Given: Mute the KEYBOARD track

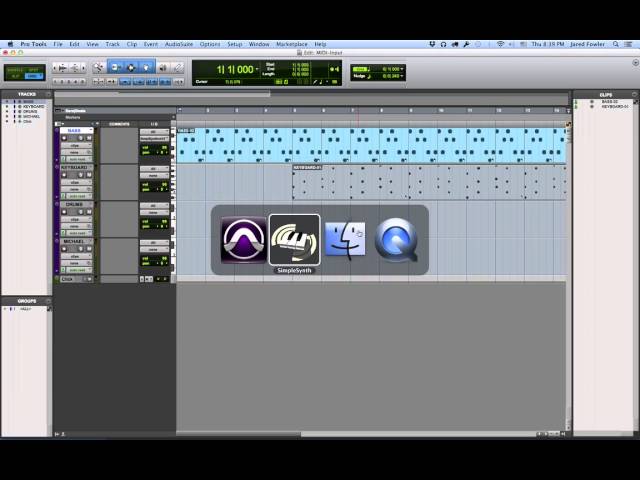Looking at the screenshot, I should point(89,175).
